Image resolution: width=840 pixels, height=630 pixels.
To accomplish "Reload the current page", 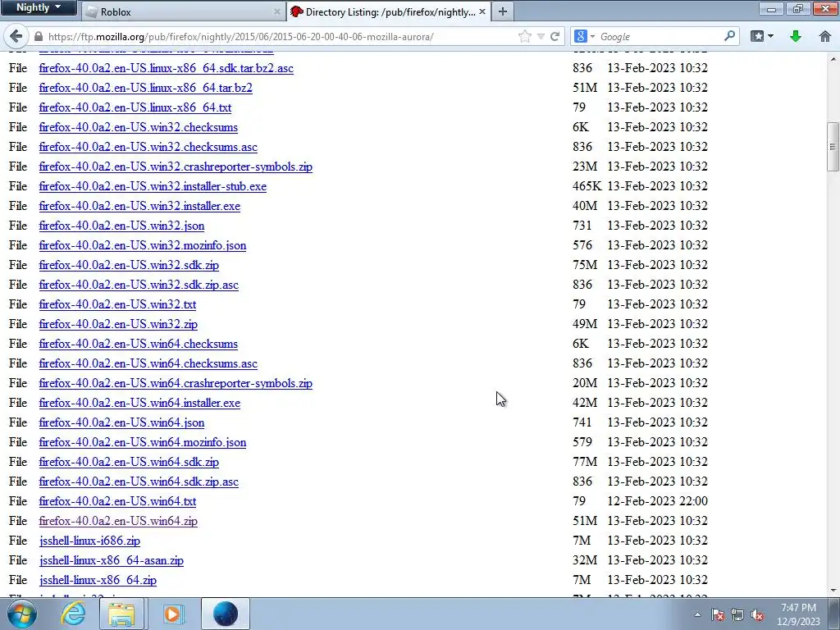I will (x=555, y=36).
